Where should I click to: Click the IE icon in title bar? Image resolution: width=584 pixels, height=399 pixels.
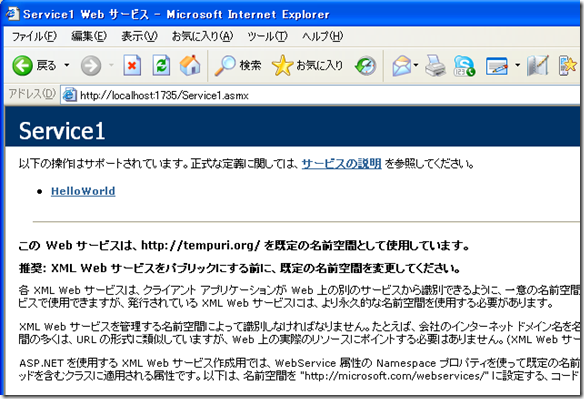[12, 14]
